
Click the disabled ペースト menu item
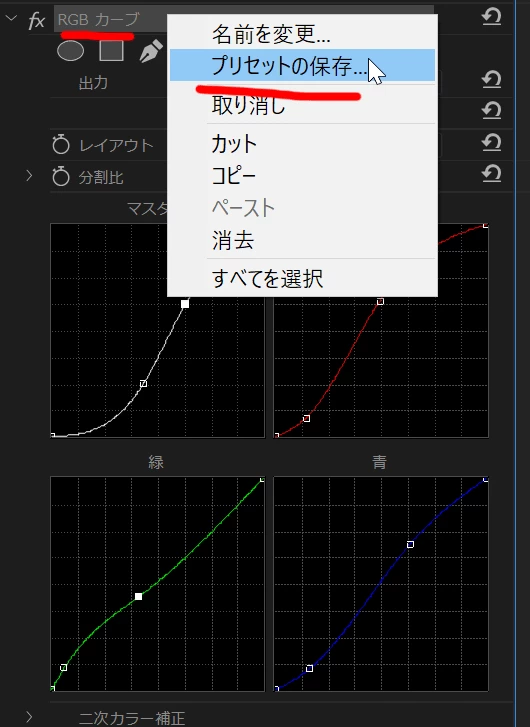click(x=302, y=208)
